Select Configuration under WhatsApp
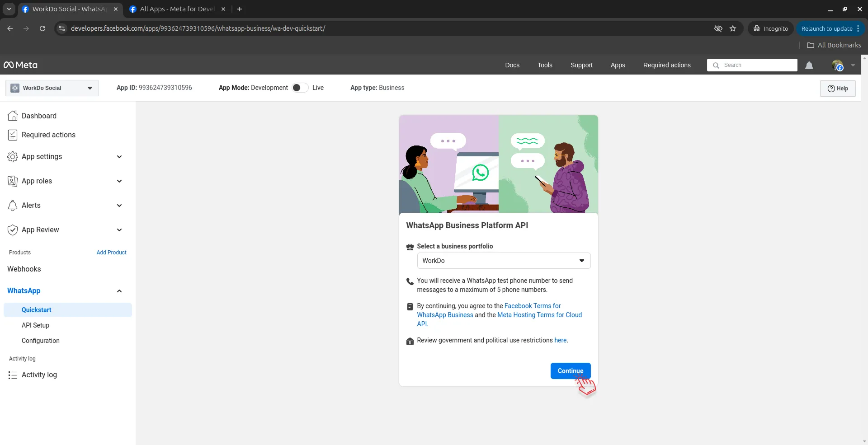The height and width of the screenshot is (445, 868). click(41, 341)
